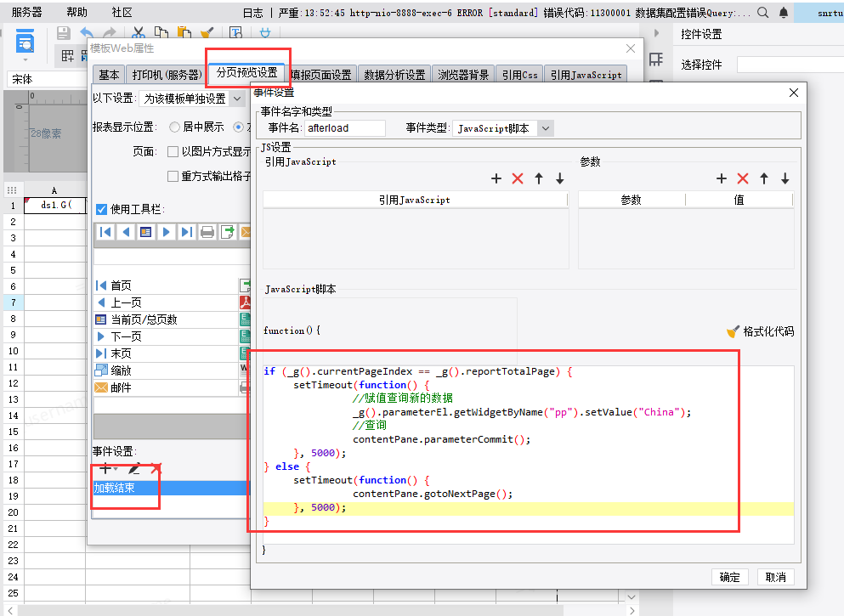The height and width of the screenshot is (616, 844).
Task: Move parameter up arrow
Action: [x=764, y=178]
